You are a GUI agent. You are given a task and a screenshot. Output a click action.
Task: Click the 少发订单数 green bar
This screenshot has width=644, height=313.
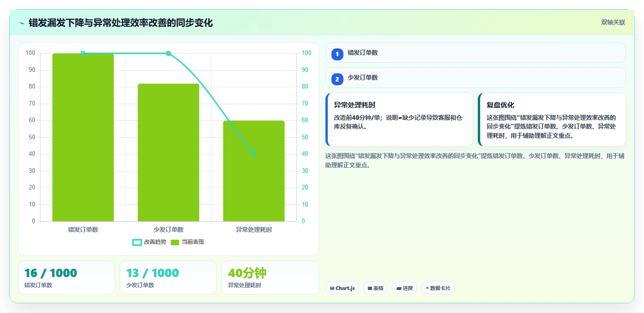coord(168,153)
